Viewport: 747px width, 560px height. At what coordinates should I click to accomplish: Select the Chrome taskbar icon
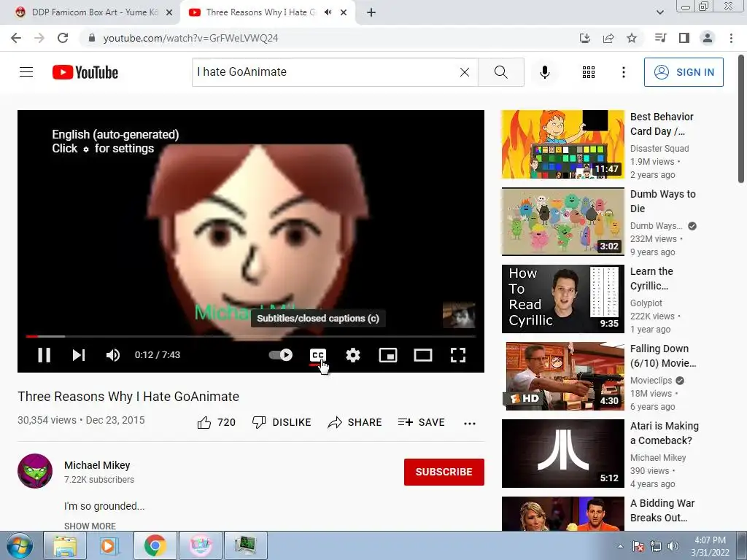[x=155, y=545]
